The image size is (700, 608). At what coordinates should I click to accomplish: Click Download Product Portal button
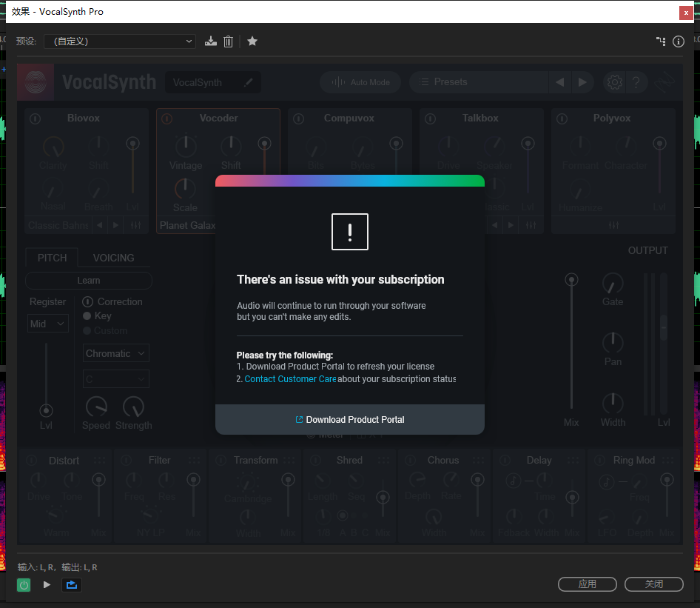pyautogui.click(x=350, y=419)
